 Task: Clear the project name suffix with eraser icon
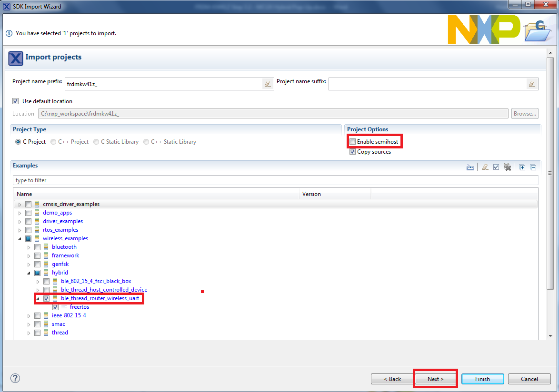[x=532, y=84]
